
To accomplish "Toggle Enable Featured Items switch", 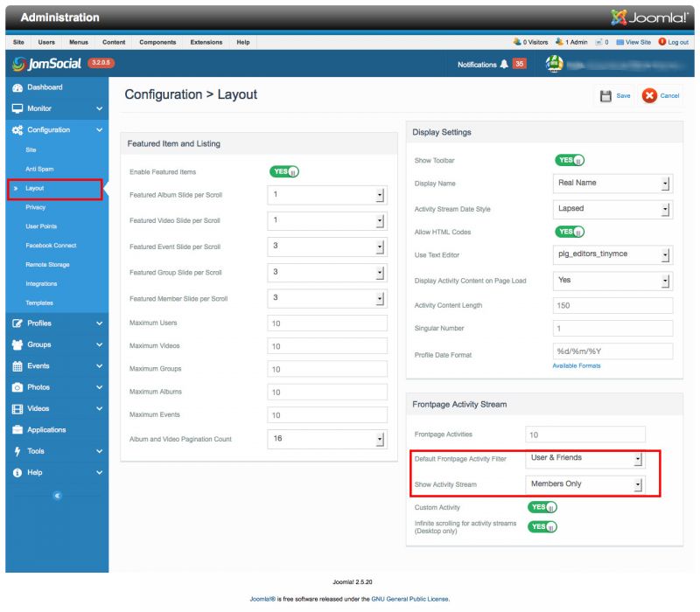I will (284, 172).
